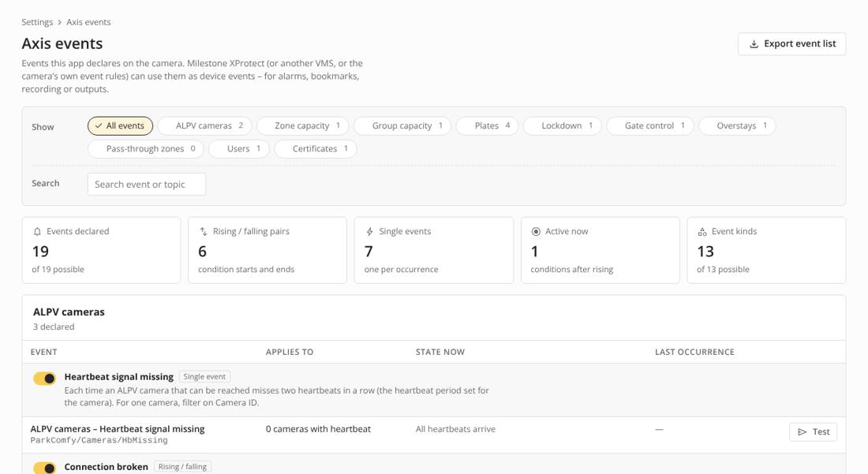
Task: Show Users events
Action: (239, 149)
